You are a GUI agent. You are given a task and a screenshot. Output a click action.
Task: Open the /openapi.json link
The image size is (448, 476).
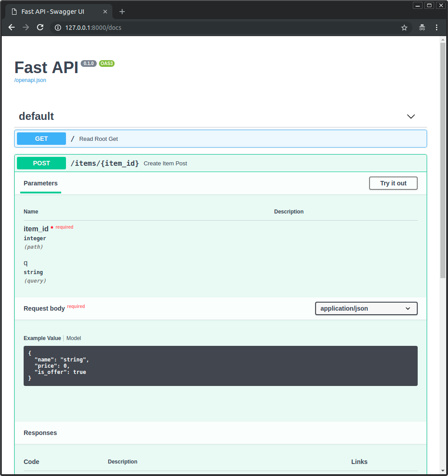tap(30, 80)
